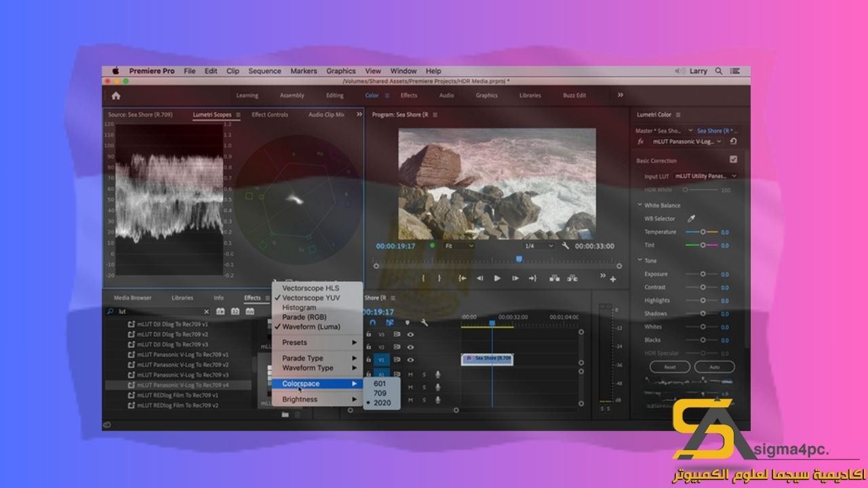Adjust the Temperature slider
Viewport: 868px width, 488px height.
pyautogui.click(x=703, y=232)
